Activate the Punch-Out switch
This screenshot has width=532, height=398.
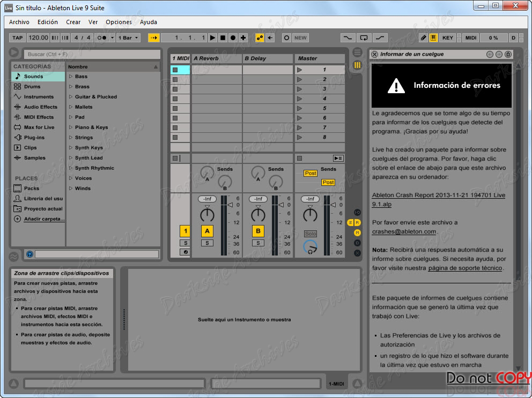coord(380,37)
